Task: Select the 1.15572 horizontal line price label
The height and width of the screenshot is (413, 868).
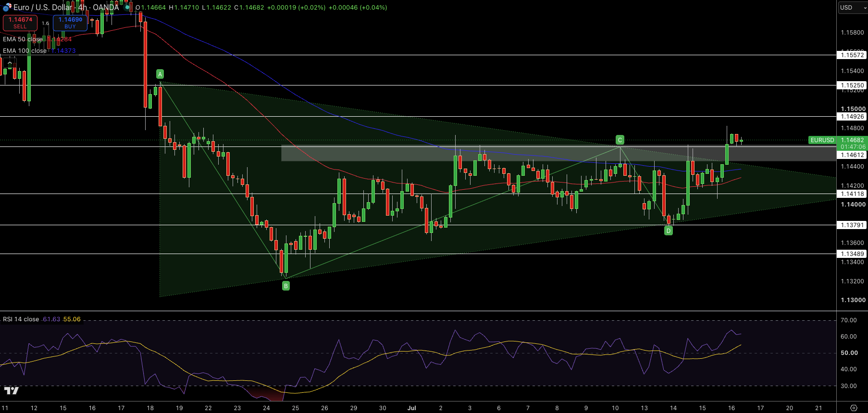Action: tap(852, 55)
